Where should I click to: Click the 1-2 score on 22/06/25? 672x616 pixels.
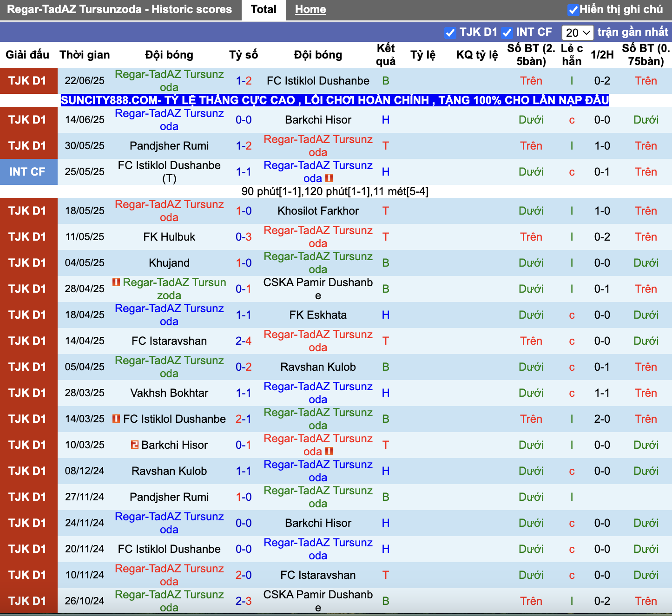pyautogui.click(x=244, y=81)
